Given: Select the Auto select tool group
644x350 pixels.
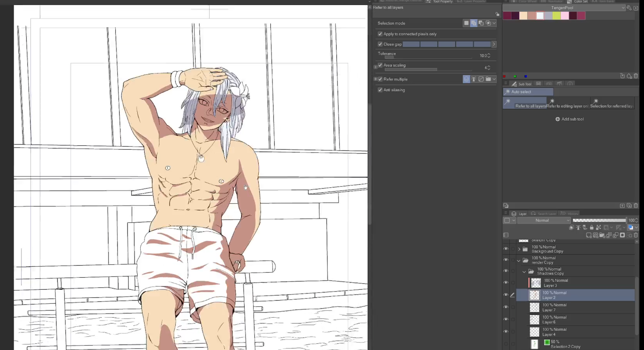Looking at the screenshot, I should coord(528,92).
